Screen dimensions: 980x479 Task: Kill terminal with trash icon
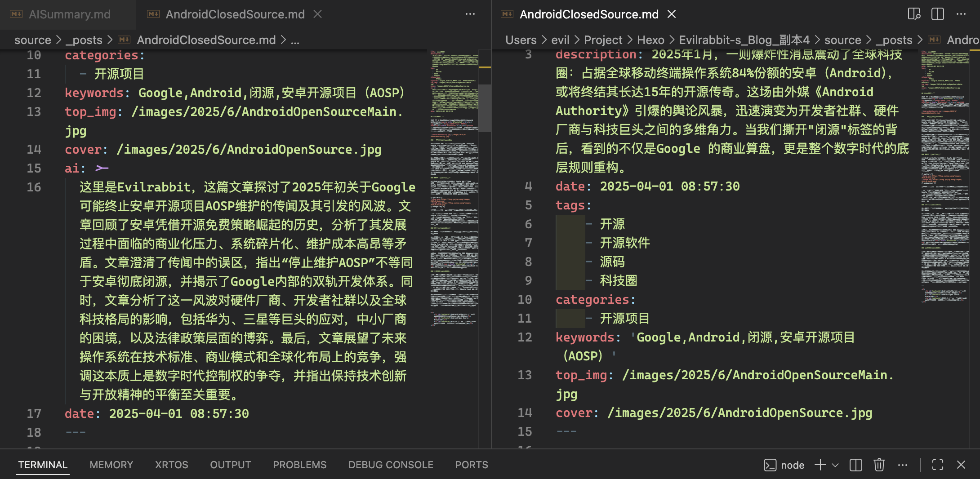(879, 465)
